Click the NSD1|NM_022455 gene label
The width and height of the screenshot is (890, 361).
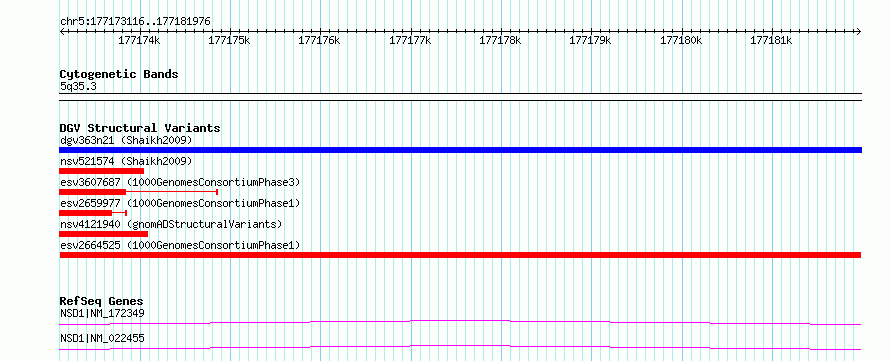point(102,338)
